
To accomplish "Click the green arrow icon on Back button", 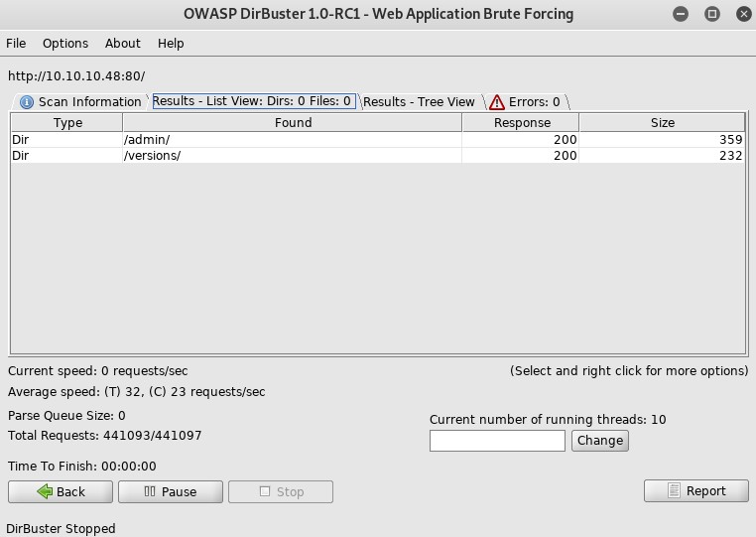I will tap(45, 491).
